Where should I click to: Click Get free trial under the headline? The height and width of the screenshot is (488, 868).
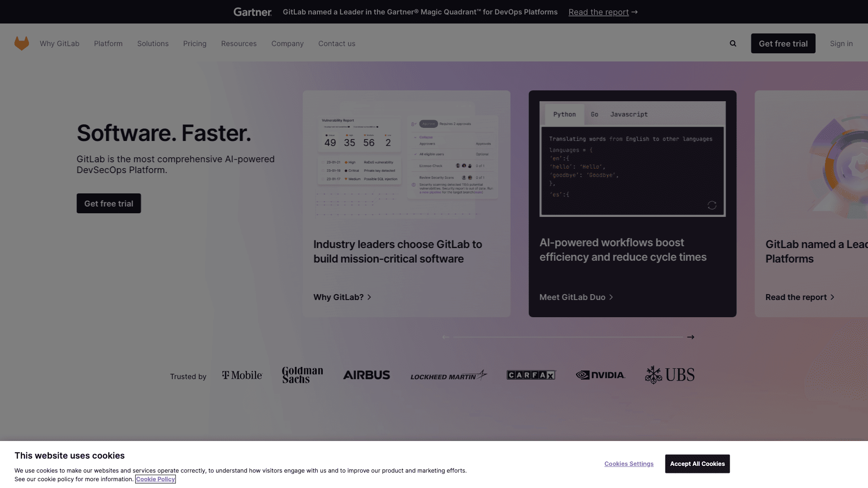click(108, 203)
